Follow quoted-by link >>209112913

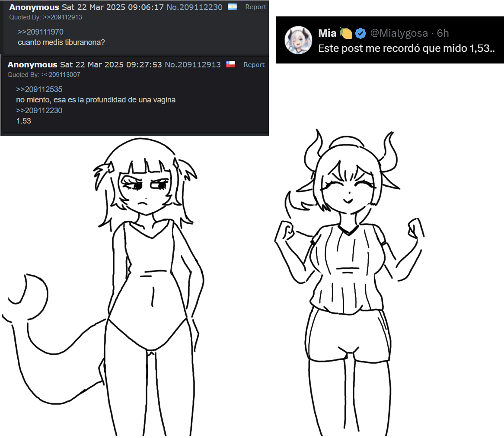(x=62, y=17)
